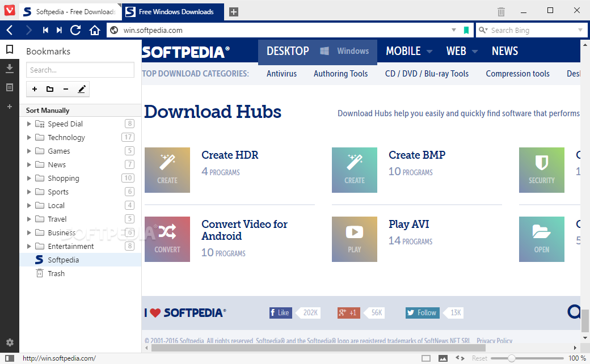Add a web panel with plus icon
Image resolution: width=590 pixels, height=364 pixels.
[x=10, y=107]
